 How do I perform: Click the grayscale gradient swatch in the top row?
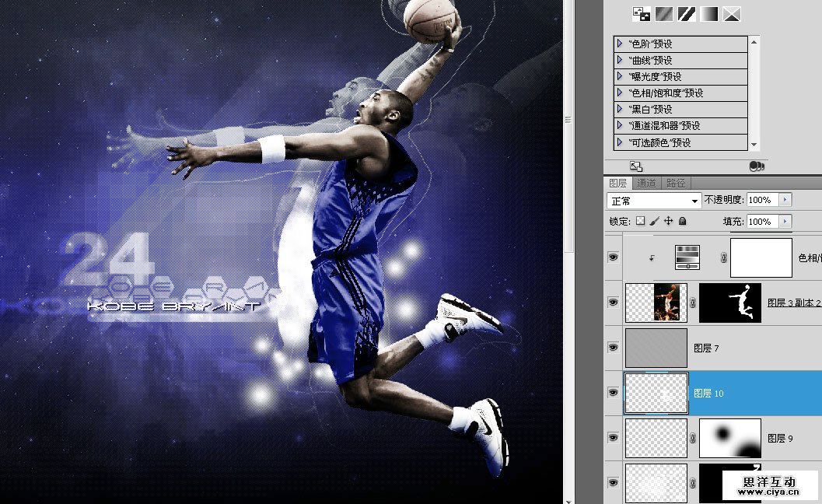[708, 13]
